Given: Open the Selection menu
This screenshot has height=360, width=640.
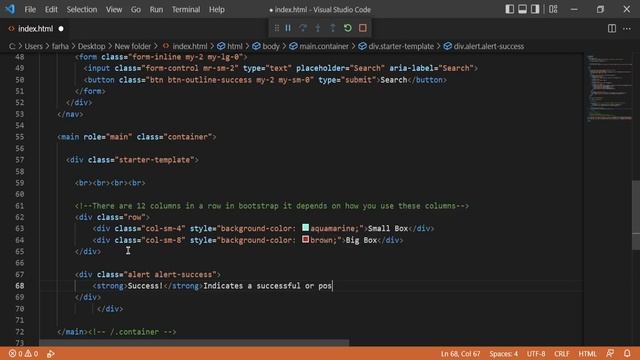Looking at the screenshot, I should coord(82,9).
